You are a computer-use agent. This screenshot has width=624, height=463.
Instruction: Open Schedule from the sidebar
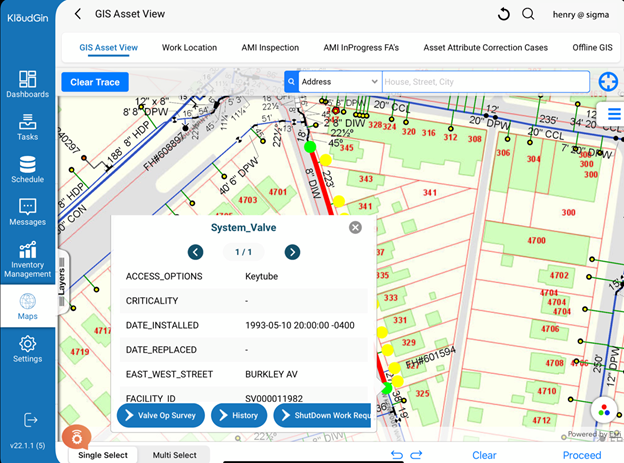point(27,170)
